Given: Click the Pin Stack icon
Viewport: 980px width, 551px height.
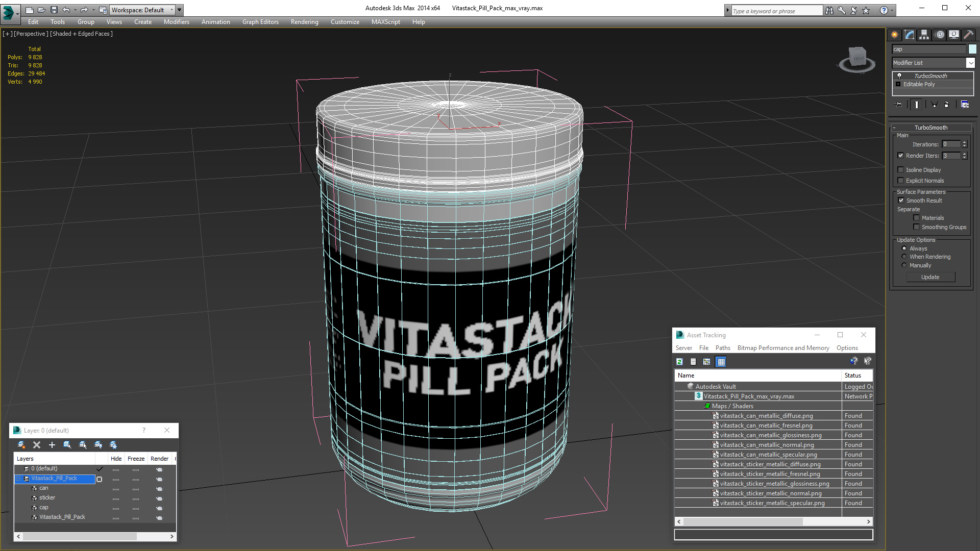Looking at the screenshot, I should tap(899, 105).
